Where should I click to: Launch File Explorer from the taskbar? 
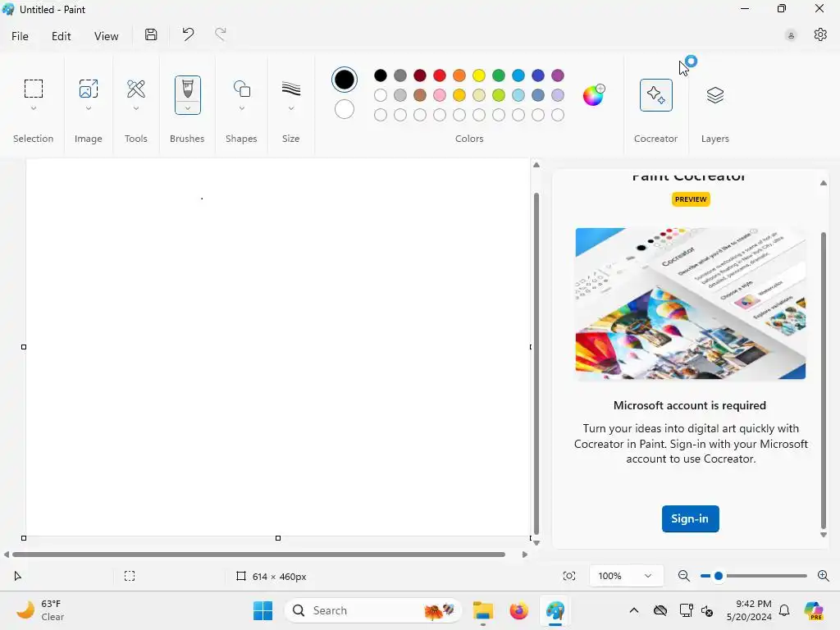point(482,610)
